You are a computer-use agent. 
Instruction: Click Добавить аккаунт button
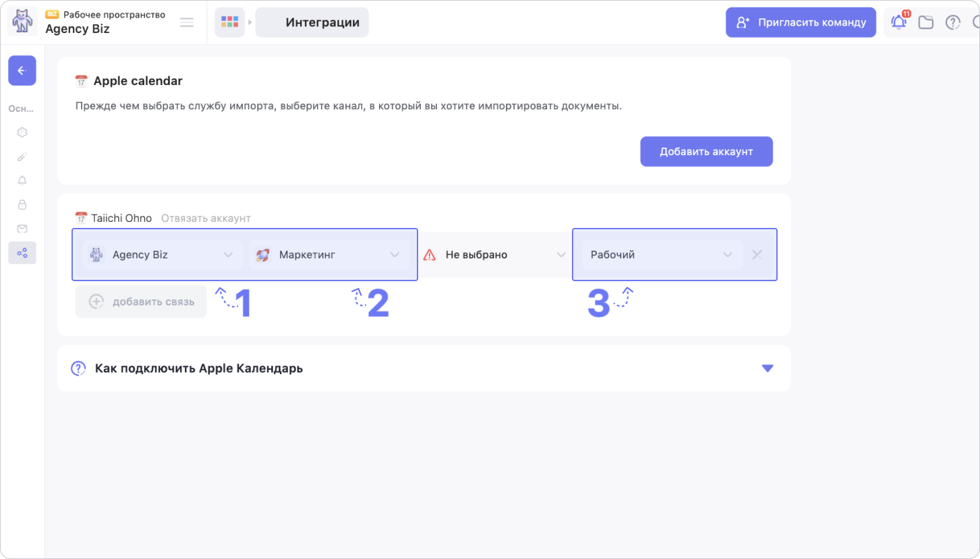point(705,152)
